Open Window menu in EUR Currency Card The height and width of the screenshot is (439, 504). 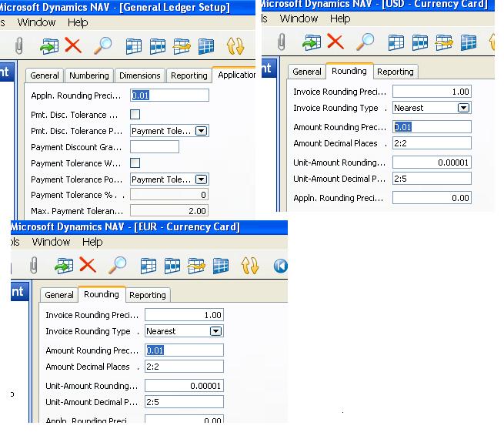point(51,242)
